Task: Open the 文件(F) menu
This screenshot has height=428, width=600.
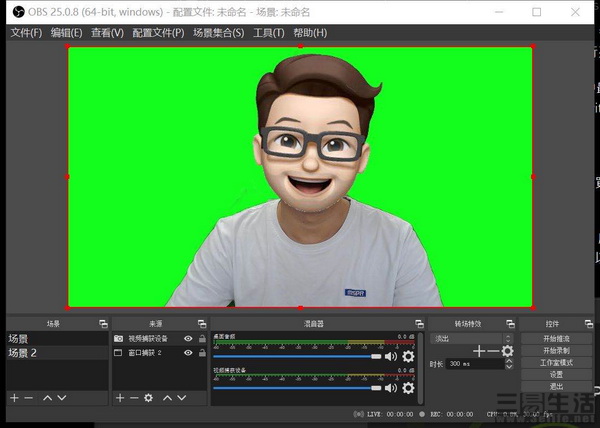Action: click(x=26, y=33)
